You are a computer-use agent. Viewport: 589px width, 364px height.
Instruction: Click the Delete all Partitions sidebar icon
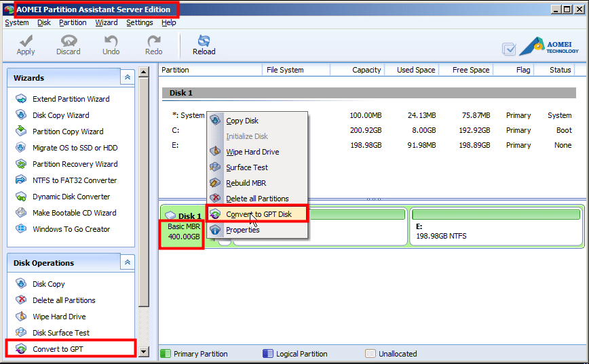coord(21,300)
